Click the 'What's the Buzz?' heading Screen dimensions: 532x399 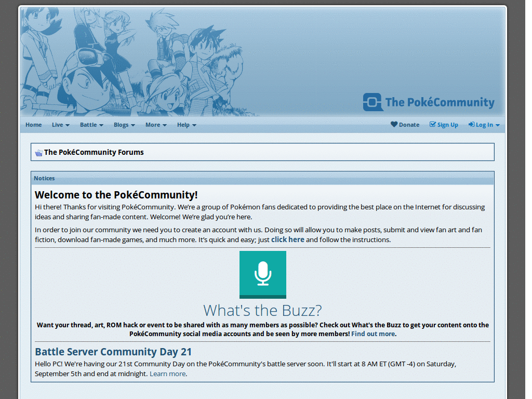pyautogui.click(x=262, y=310)
